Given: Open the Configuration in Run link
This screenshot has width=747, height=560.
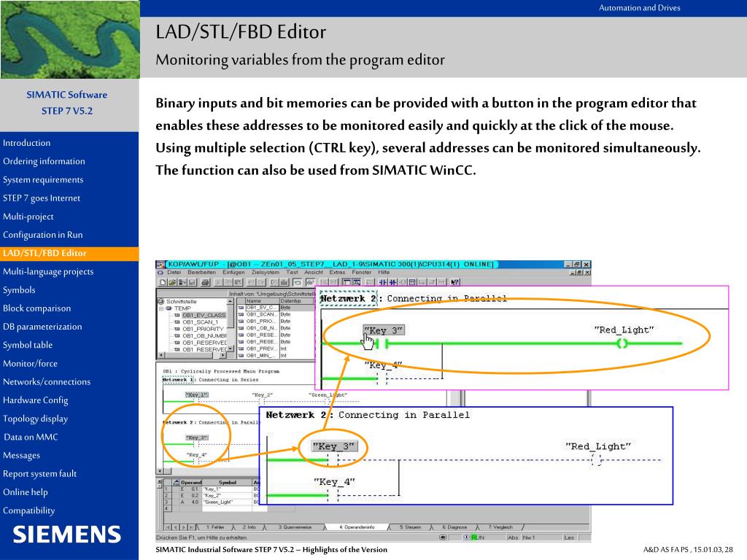Looking at the screenshot, I should [x=43, y=235].
